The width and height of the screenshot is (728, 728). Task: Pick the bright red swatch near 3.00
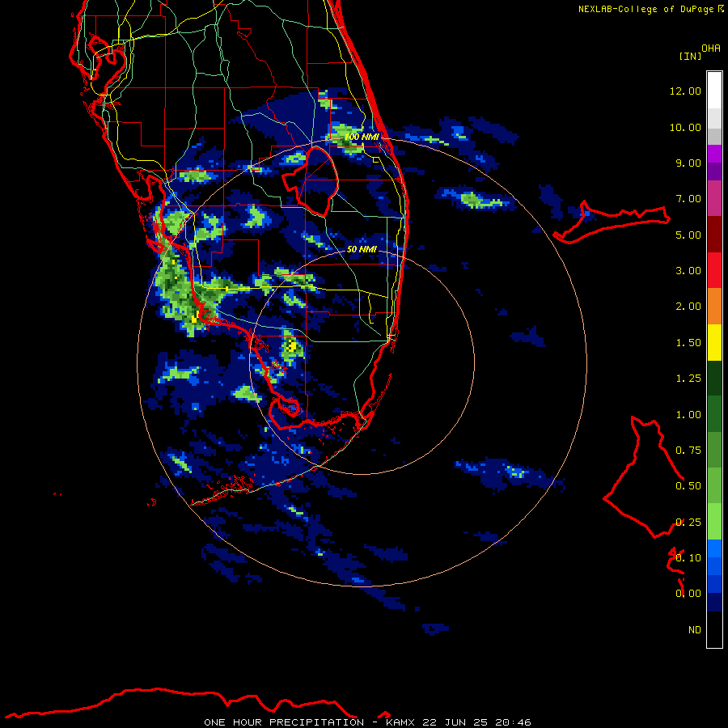coord(714,270)
